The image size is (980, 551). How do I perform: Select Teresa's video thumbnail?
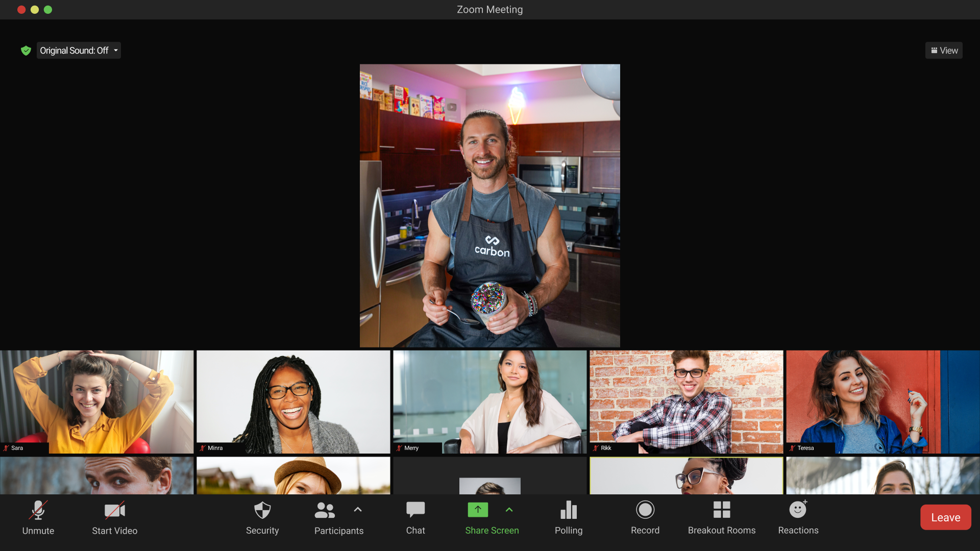tap(883, 402)
